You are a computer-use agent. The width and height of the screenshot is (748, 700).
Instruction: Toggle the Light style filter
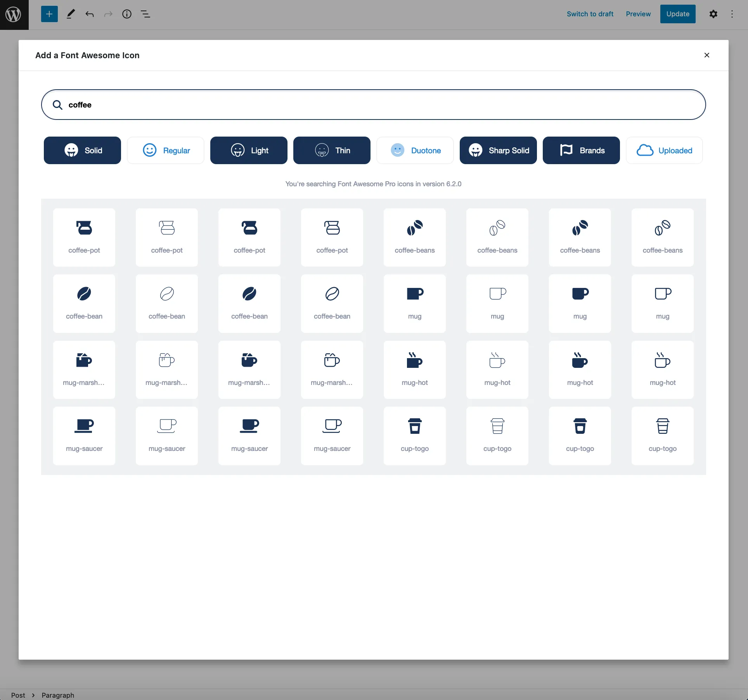pos(249,150)
